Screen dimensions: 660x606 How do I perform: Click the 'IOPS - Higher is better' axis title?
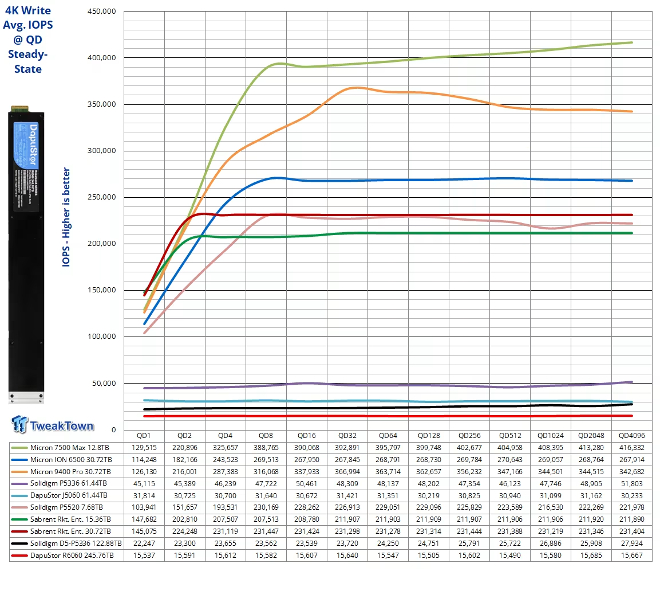(x=66, y=217)
